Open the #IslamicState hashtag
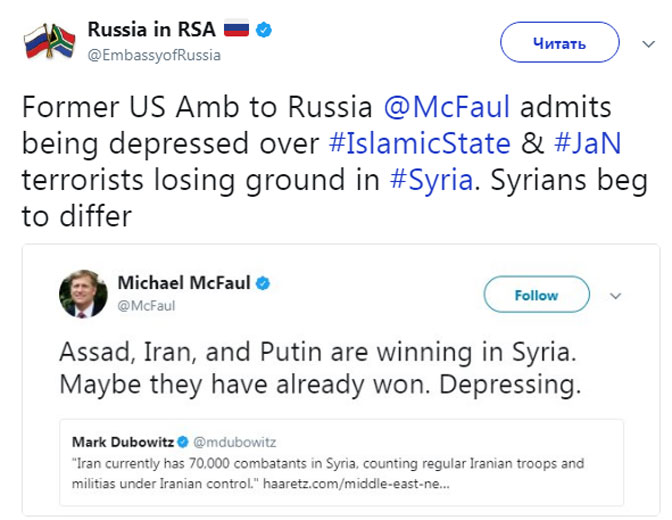The width and height of the screenshot is (672, 520). point(419,144)
